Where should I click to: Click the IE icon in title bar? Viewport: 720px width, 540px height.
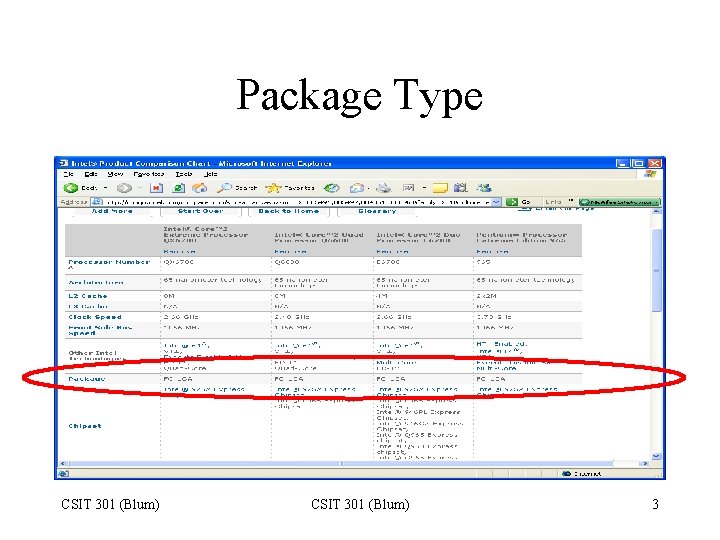[64, 163]
